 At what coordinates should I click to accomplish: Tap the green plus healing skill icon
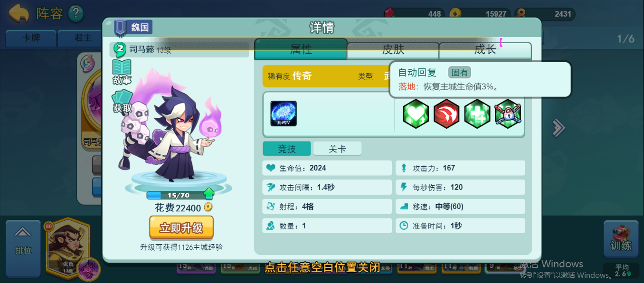tap(477, 114)
